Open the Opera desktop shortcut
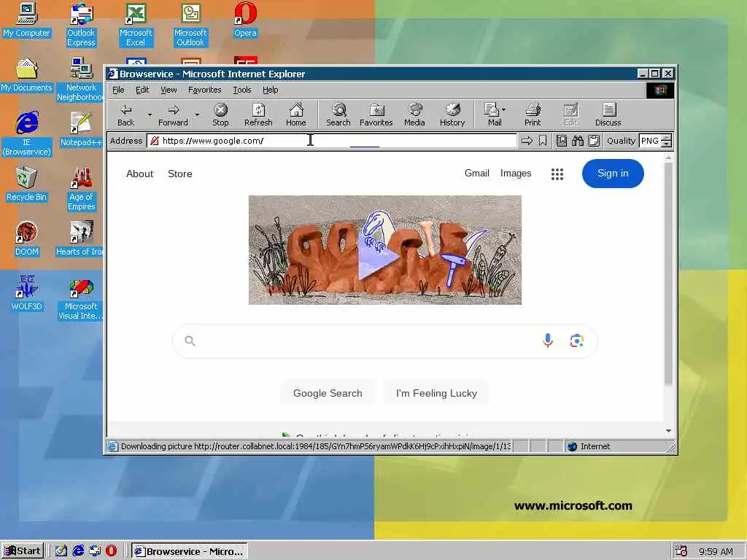 245,20
